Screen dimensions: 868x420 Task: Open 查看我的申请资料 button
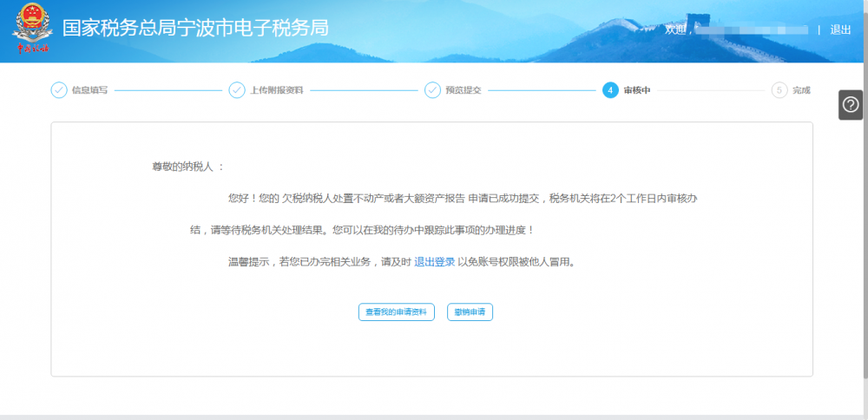[397, 312]
